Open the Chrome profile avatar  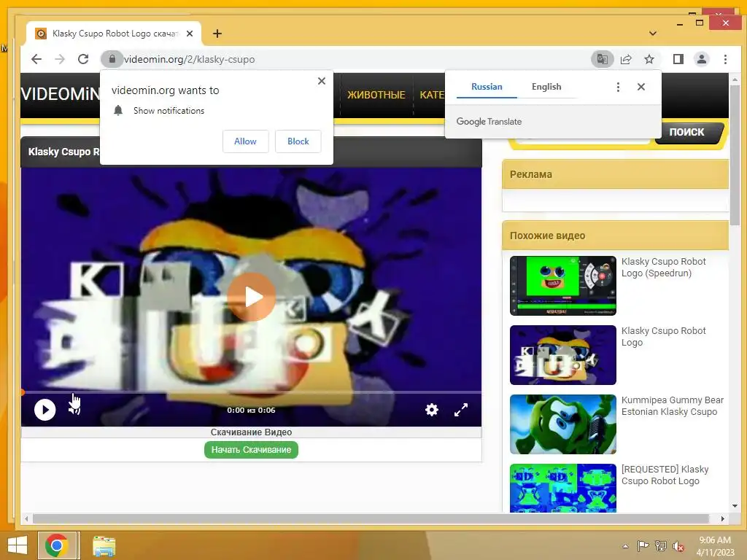(702, 59)
